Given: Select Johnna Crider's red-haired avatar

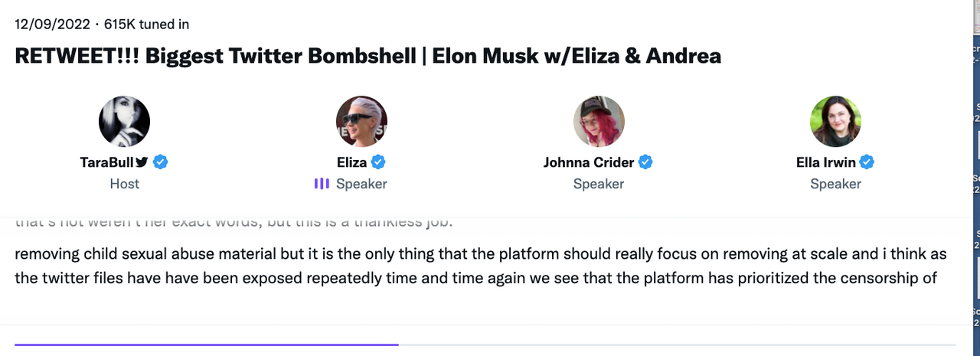Looking at the screenshot, I should (x=599, y=122).
